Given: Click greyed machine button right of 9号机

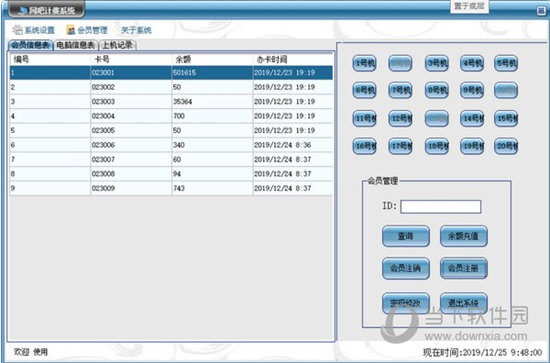Looking at the screenshot, I should pyautogui.click(x=506, y=90).
